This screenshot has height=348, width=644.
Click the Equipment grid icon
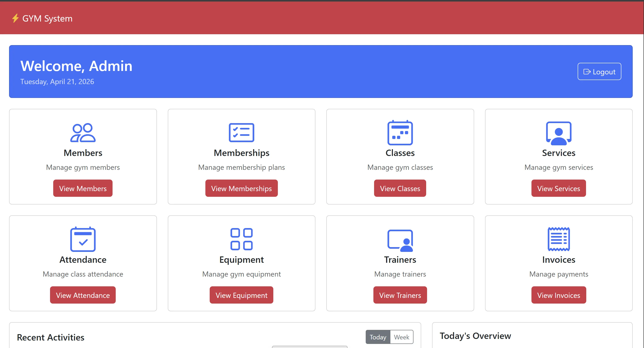pyautogui.click(x=241, y=239)
